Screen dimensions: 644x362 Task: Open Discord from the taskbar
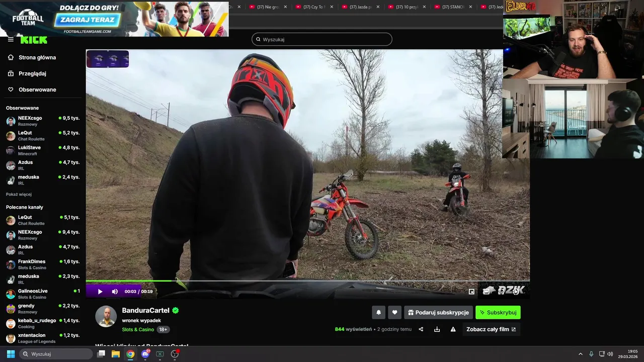[145, 354]
